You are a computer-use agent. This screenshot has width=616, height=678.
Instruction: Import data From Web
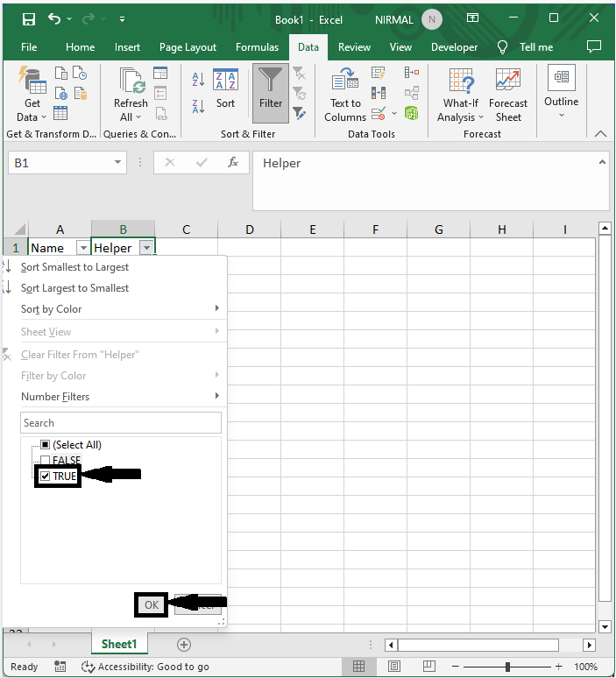(x=61, y=93)
